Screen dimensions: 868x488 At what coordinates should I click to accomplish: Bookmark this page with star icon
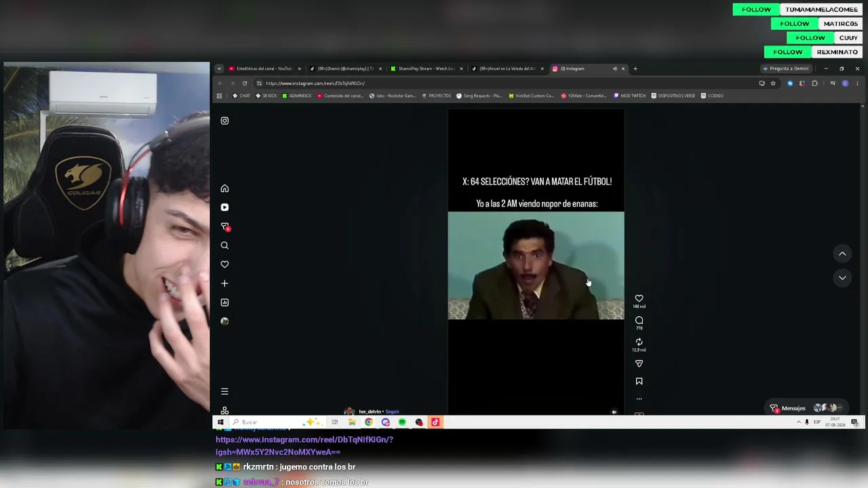pyautogui.click(x=773, y=83)
